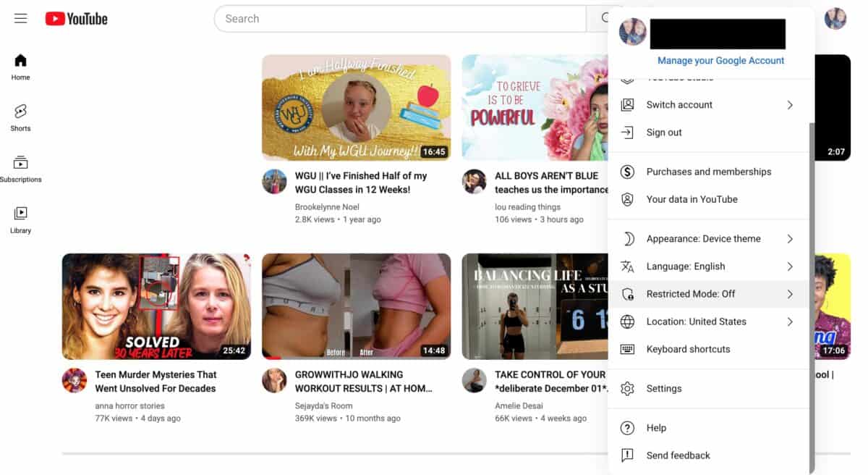Screen dimensions: 868x475
Task: Click Manage your Google Account link
Action: tap(721, 61)
